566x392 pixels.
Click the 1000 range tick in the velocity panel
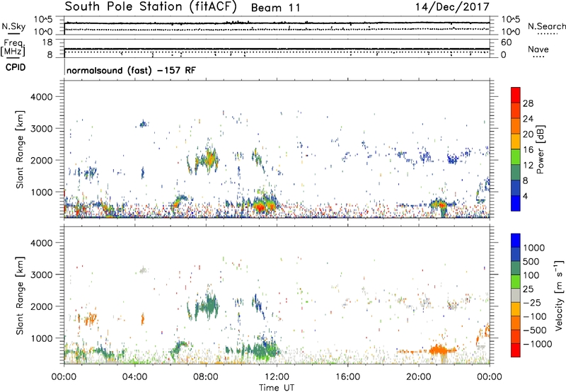click(x=41, y=338)
